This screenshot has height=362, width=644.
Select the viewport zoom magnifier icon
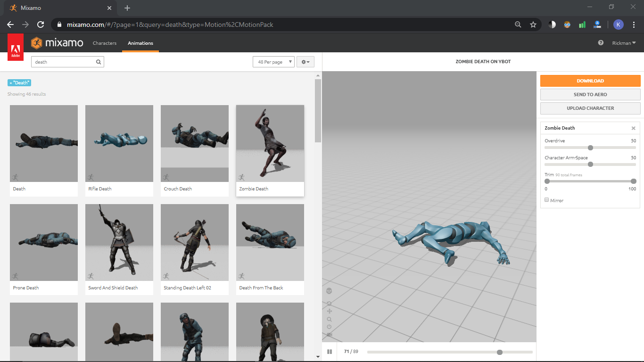coord(329,319)
